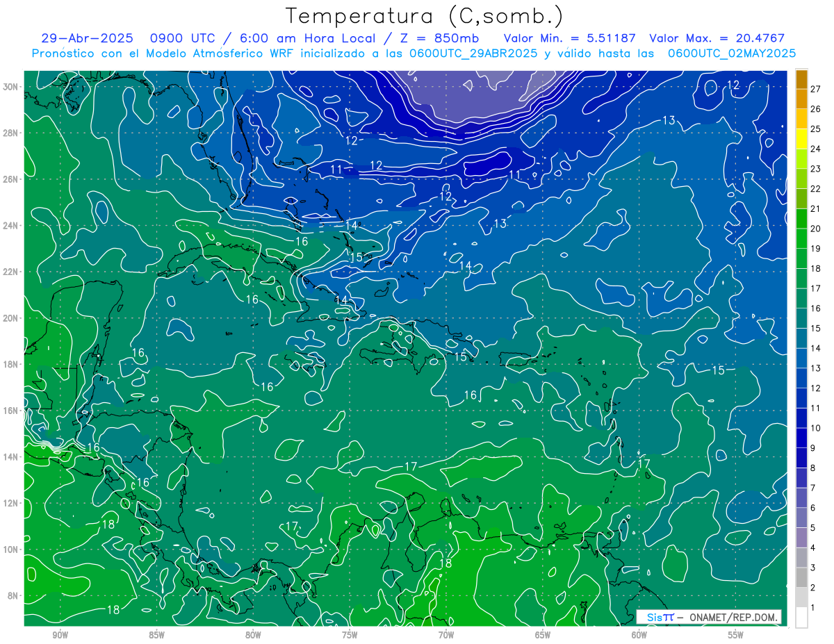Click the color legend value '3'

(x=813, y=568)
